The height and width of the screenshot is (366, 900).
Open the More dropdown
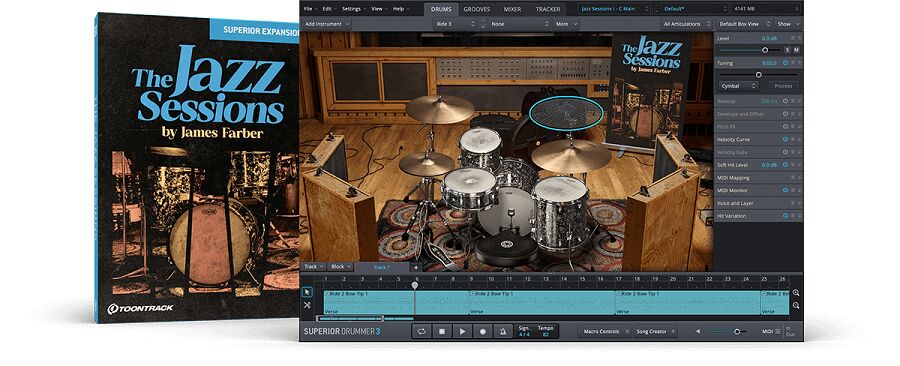coord(566,24)
